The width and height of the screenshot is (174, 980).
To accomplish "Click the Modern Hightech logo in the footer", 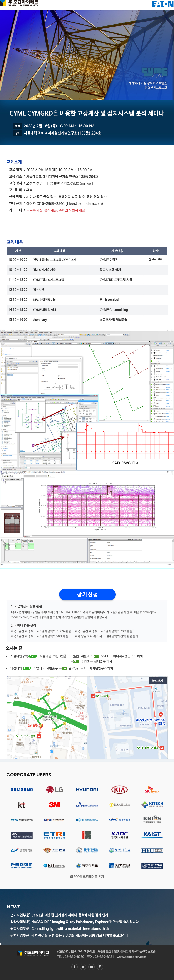I will point(33,953).
